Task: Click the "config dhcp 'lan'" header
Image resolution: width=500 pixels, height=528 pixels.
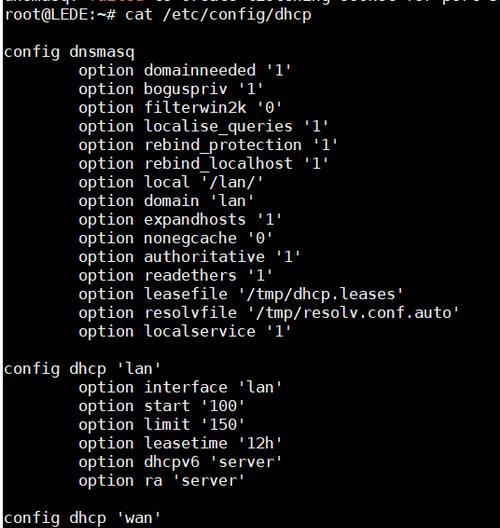Action: coord(82,369)
